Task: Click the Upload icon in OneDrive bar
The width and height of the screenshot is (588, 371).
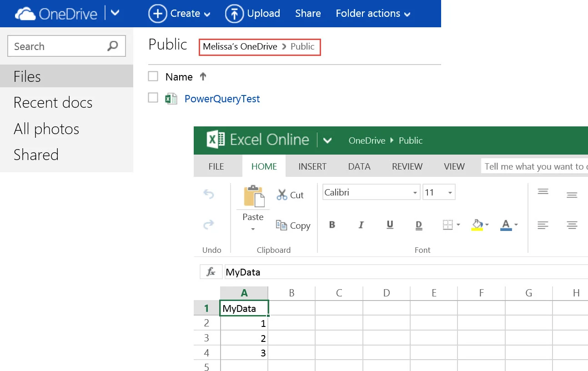Action: pos(234,14)
